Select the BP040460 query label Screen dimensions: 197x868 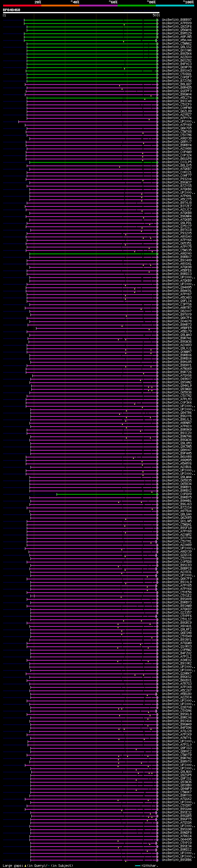(x=11, y=10)
